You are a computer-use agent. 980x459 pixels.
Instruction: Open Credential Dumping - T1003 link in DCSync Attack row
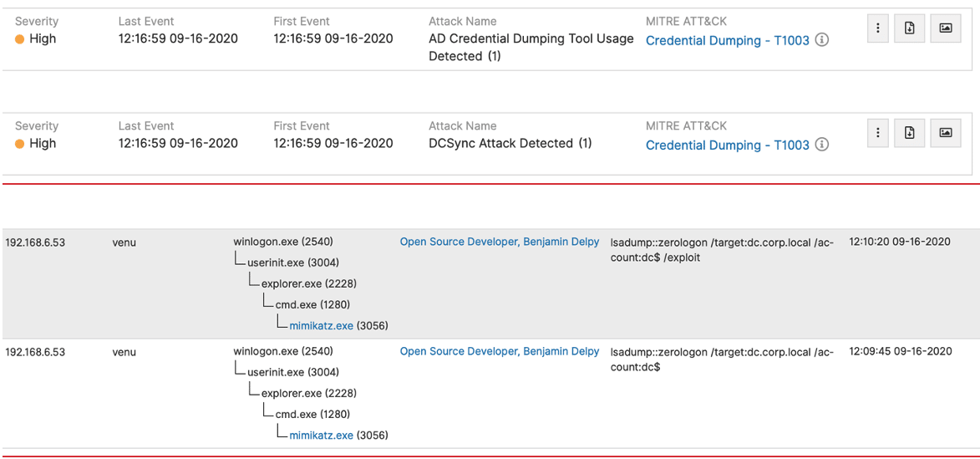[727, 145]
